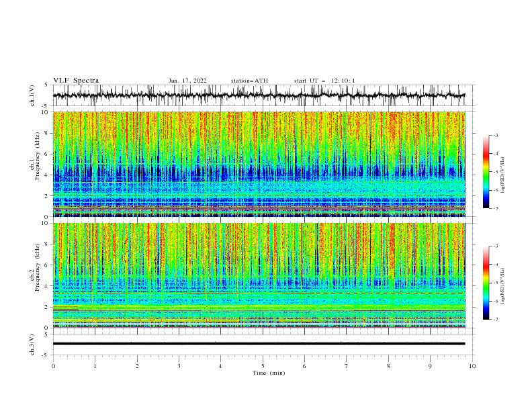The width and height of the screenshot is (532, 411).
Task: Click the "-3" tick on ch.1 color bar
Action: (x=496, y=135)
